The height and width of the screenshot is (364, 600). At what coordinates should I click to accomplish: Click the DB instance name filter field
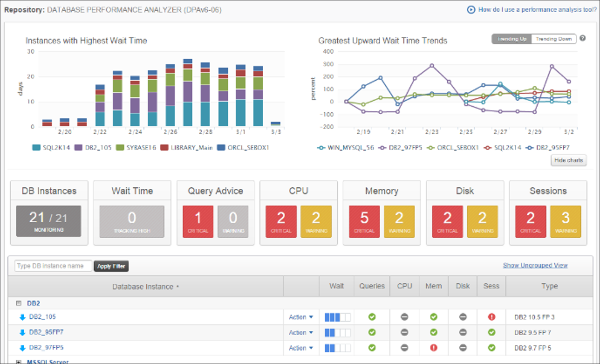pos(53,266)
